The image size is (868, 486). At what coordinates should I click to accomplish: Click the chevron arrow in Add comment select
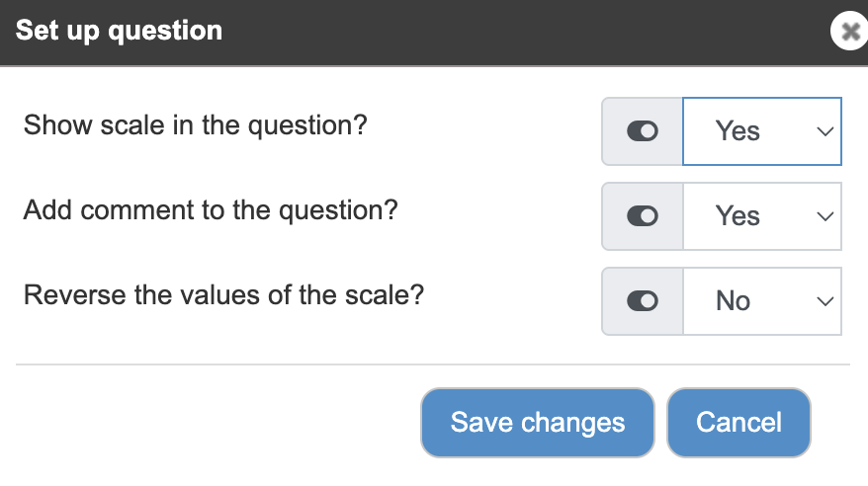click(x=825, y=216)
